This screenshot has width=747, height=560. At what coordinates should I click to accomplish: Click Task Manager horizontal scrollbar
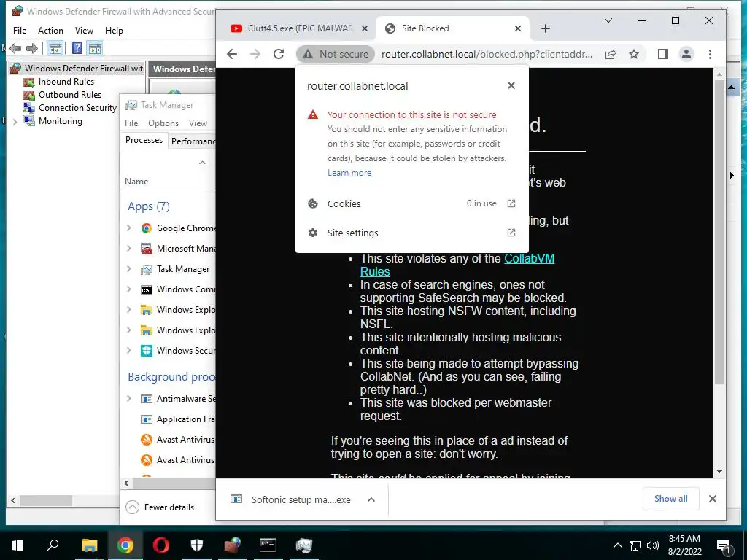coord(174,483)
